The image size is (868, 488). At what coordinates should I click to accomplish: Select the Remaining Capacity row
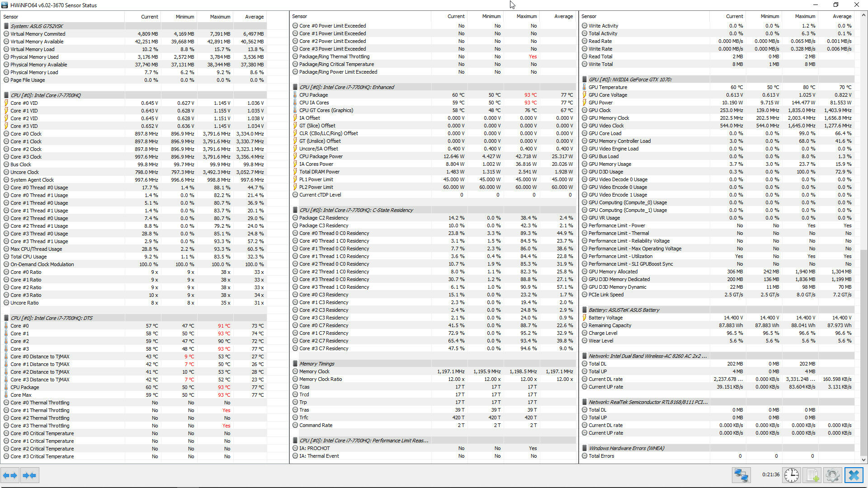pos(718,325)
